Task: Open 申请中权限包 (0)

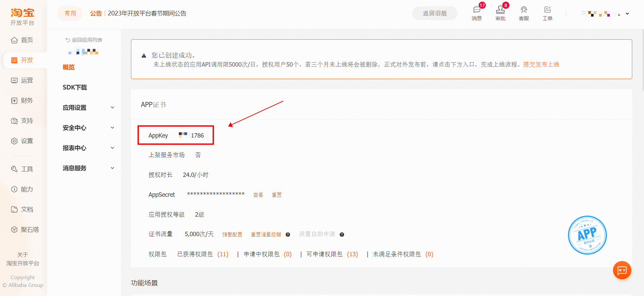Action: click(x=268, y=254)
